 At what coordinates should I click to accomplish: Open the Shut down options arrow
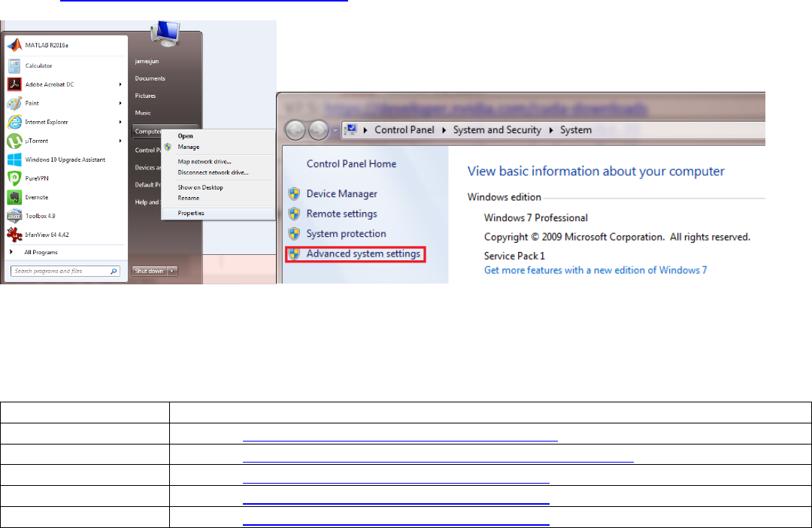pyautogui.click(x=172, y=271)
